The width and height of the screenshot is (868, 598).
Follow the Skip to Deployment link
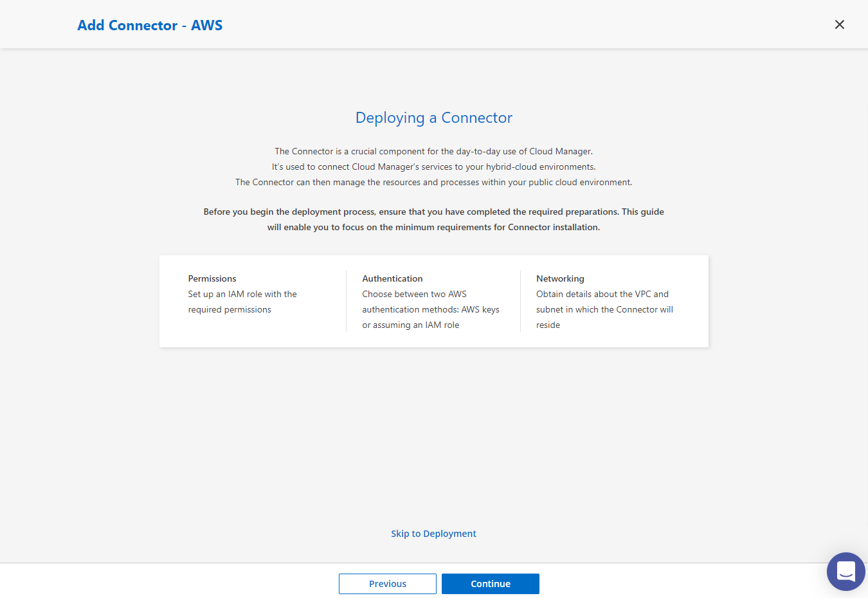coord(434,534)
